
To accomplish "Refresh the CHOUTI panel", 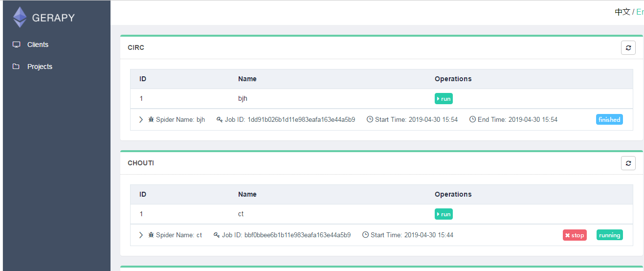I will pyautogui.click(x=628, y=163).
